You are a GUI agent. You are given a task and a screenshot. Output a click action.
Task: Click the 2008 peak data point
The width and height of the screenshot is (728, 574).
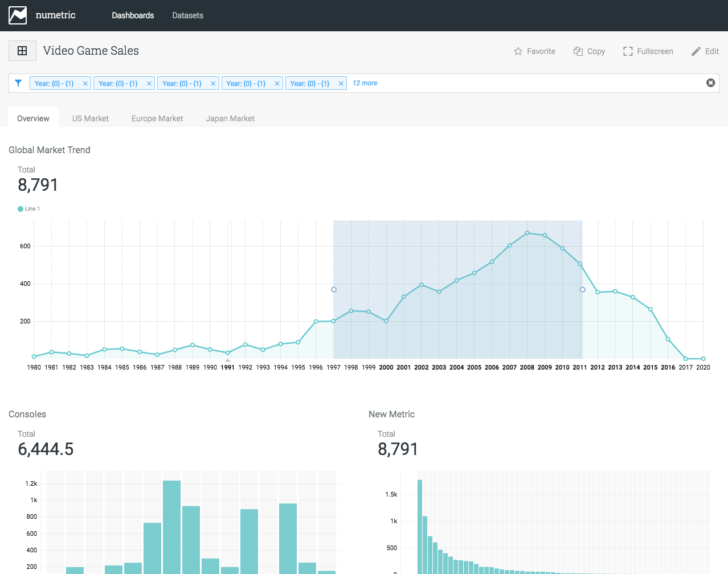tap(527, 233)
